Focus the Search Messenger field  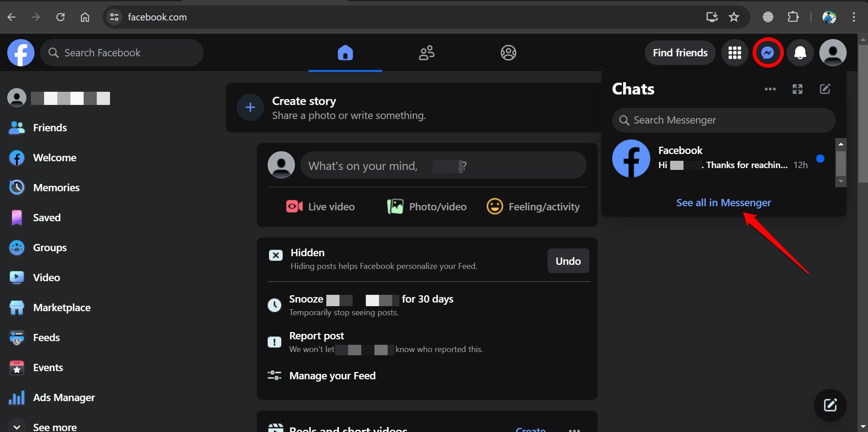(x=723, y=120)
